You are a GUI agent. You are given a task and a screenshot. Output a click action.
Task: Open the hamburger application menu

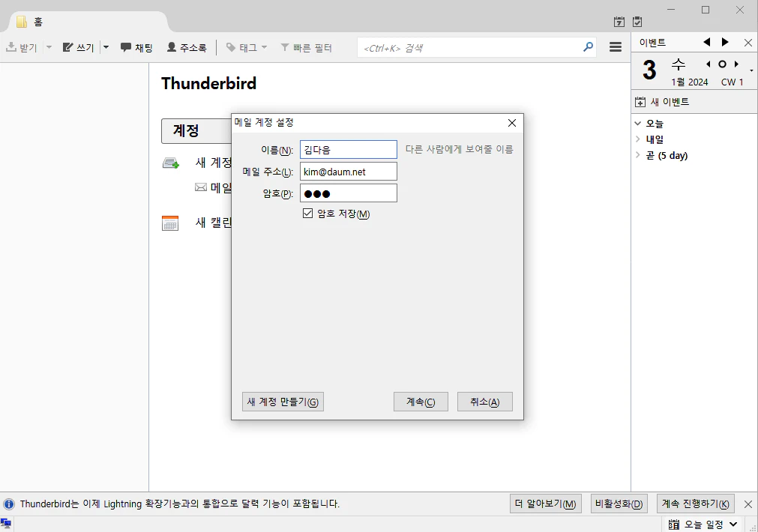616,47
